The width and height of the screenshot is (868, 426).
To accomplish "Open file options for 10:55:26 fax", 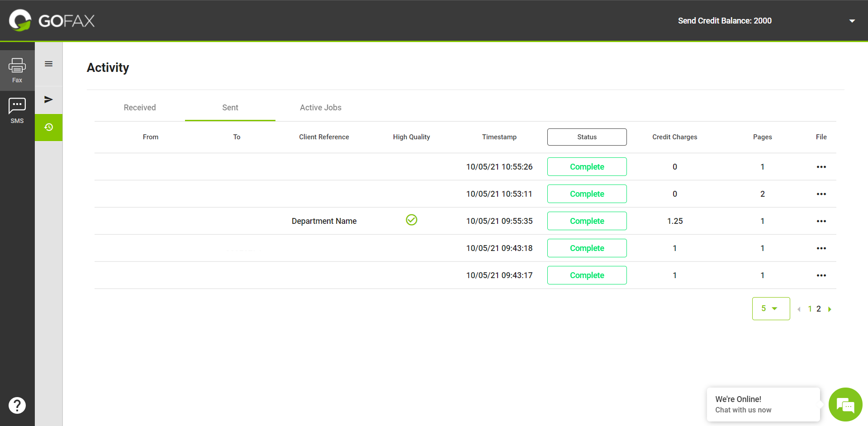I will point(821,167).
